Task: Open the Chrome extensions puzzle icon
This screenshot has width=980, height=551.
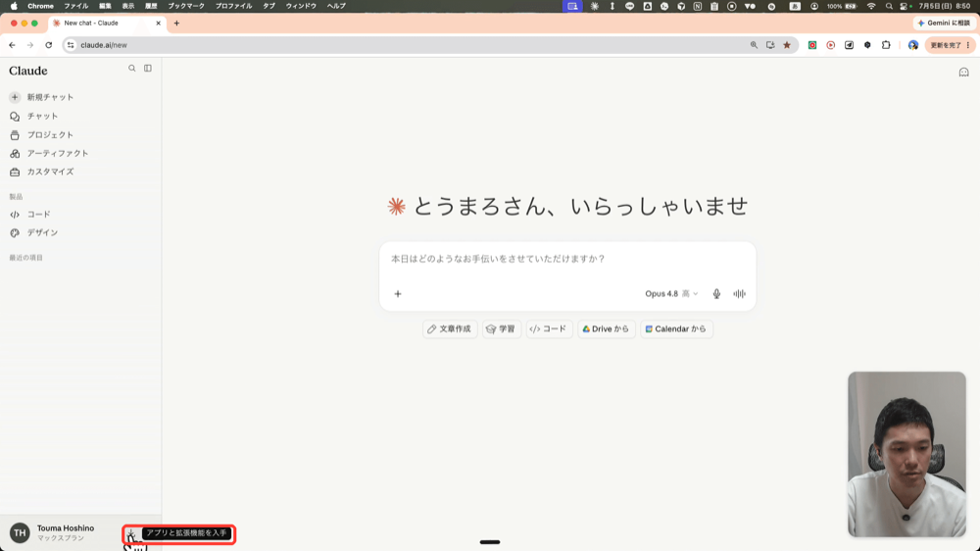Action: 886,45
